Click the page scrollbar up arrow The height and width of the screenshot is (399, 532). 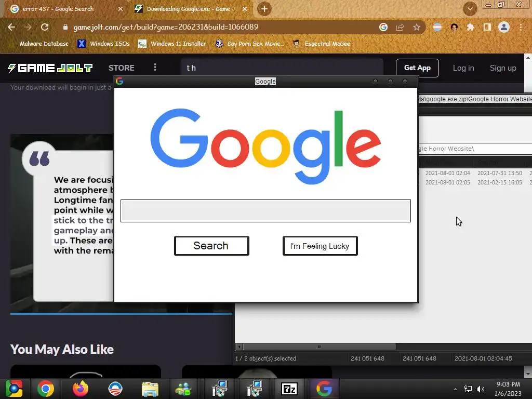point(528,58)
